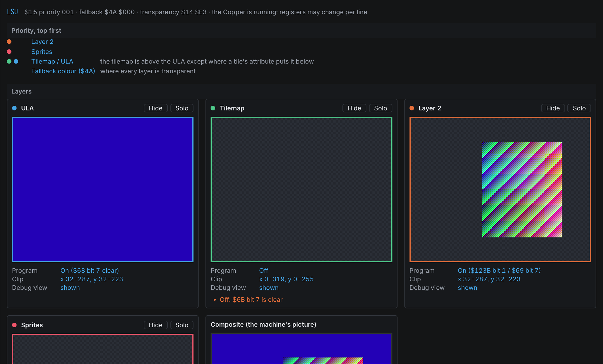The image size is (603, 364).
Task: Click the blue dot in the ULA panel header
Action: pos(14,108)
